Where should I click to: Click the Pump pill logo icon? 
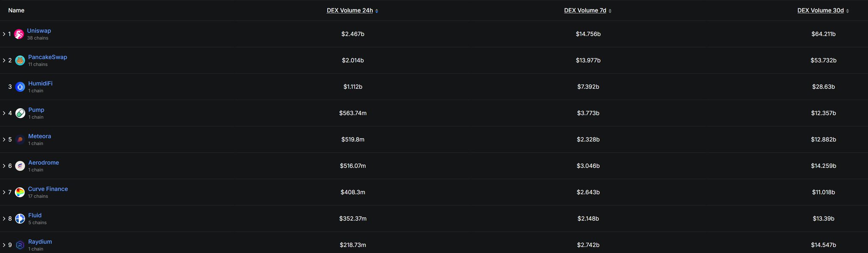click(20, 113)
